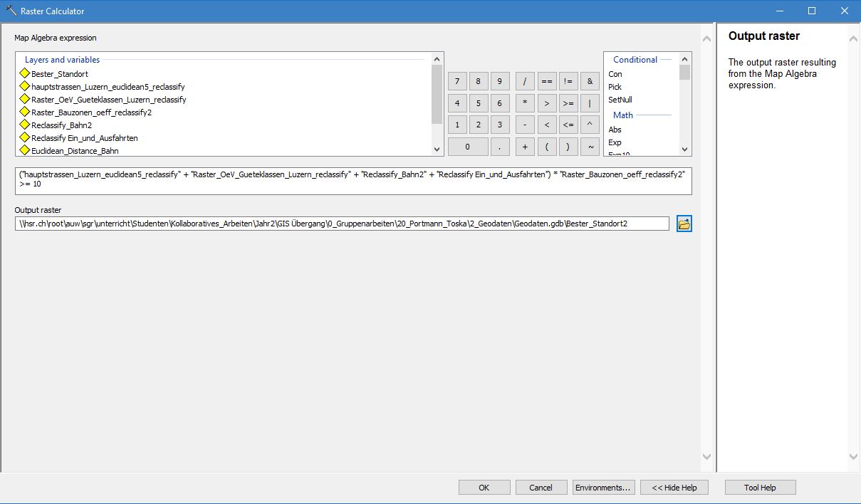The image size is (861, 504).
Task: Select the Abs math function
Action: click(x=615, y=130)
